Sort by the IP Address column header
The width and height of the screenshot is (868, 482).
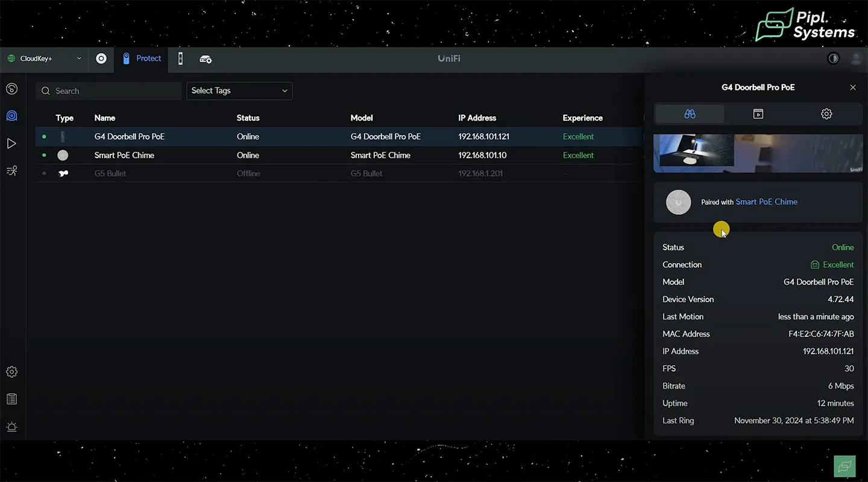(x=477, y=118)
